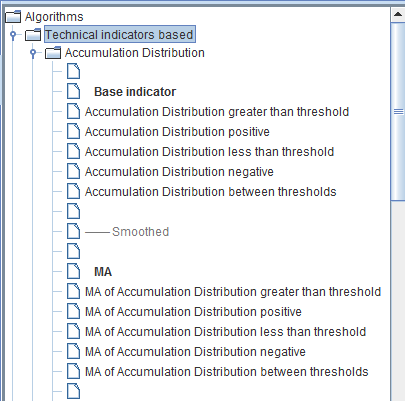Select Accumulation Distribution negative
This screenshot has width=405, height=401.
pos(179,172)
